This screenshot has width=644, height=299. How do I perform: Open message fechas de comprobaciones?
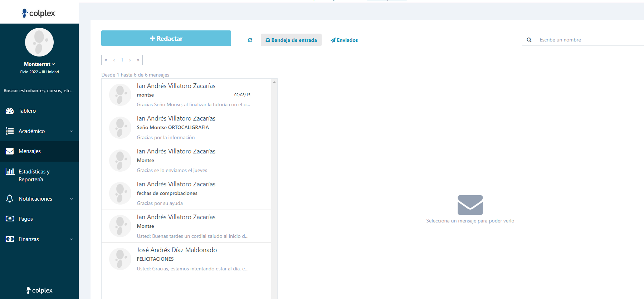click(186, 193)
